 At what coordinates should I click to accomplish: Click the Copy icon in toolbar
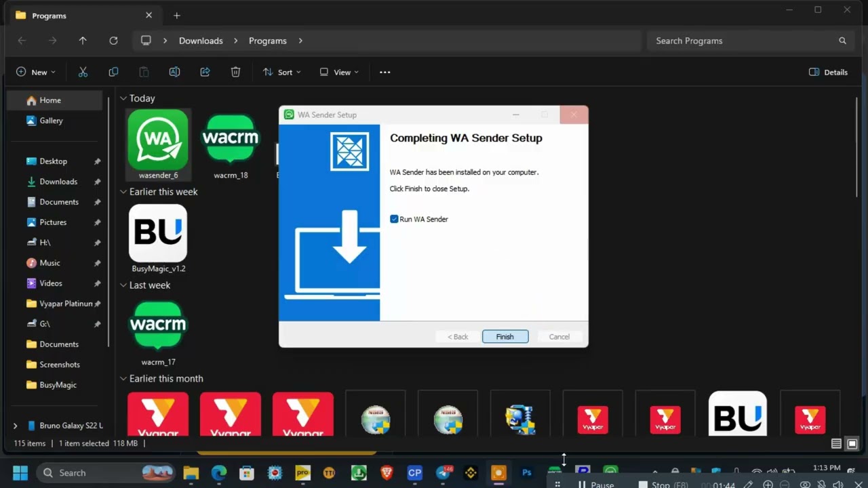point(113,72)
